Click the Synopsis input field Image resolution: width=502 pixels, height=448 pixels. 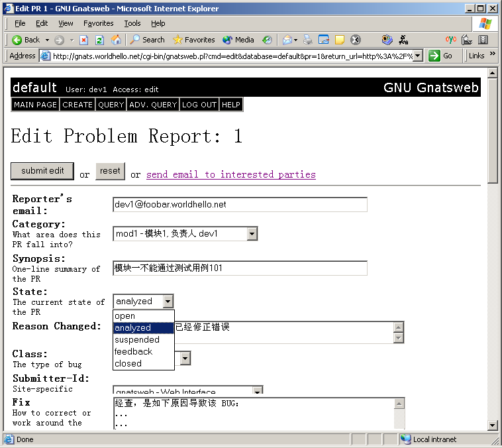coord(240,268)
